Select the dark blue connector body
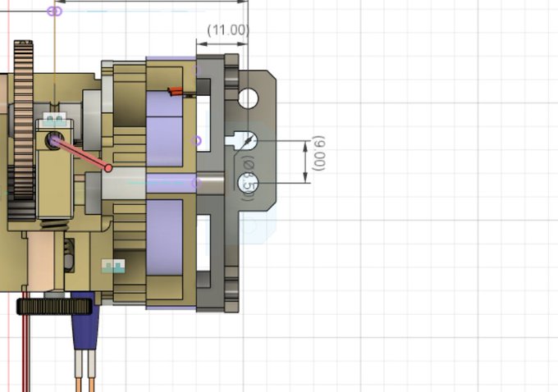 (x=85, y=321)
